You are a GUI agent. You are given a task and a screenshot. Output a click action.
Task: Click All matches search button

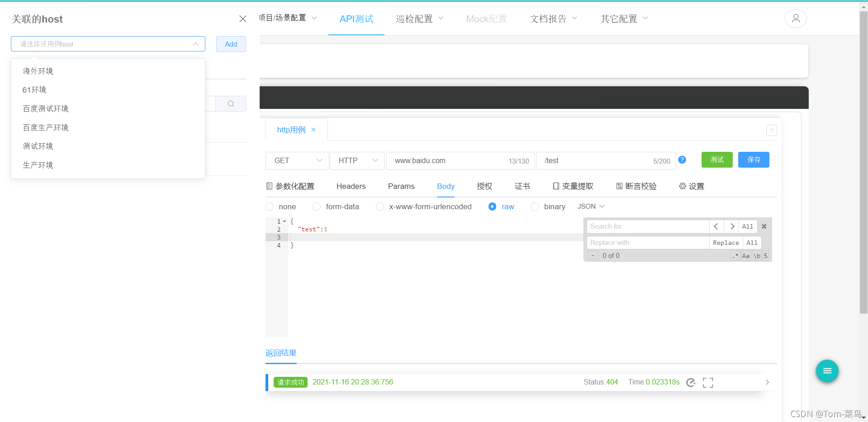pos(748,226)
